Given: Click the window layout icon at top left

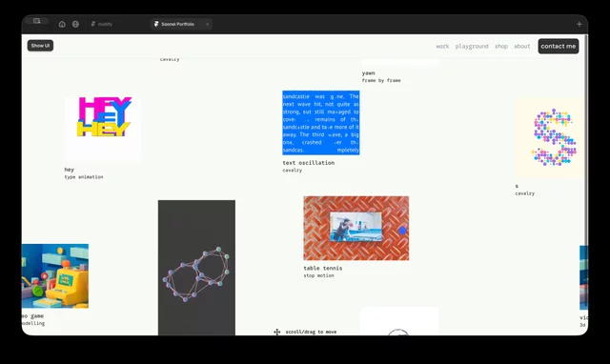Looking at the screenshot, I should 36,21.
